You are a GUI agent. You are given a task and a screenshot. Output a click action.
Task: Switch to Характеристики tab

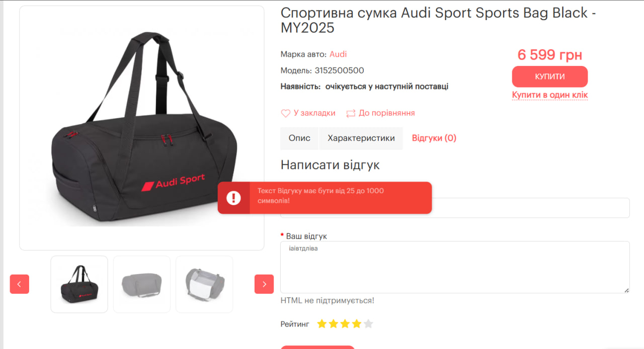tap(361, 138)
